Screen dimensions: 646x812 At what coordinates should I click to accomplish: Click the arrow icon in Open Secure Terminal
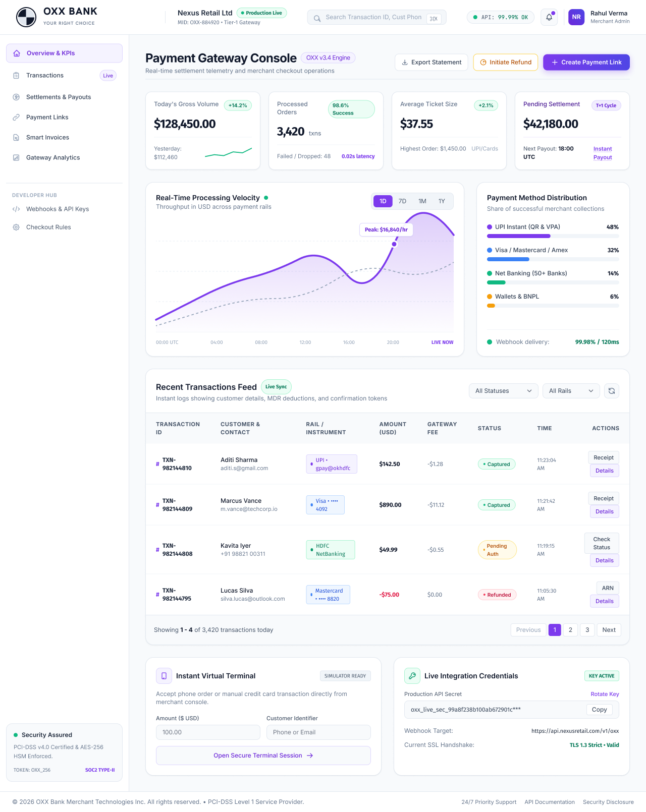[310, 756]
